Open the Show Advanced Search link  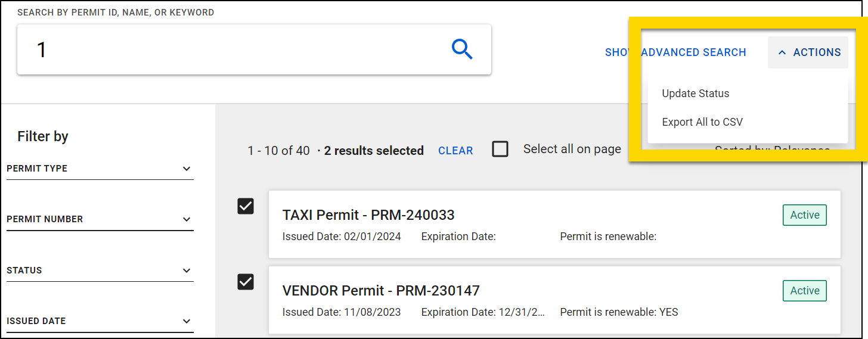point(675,52)
